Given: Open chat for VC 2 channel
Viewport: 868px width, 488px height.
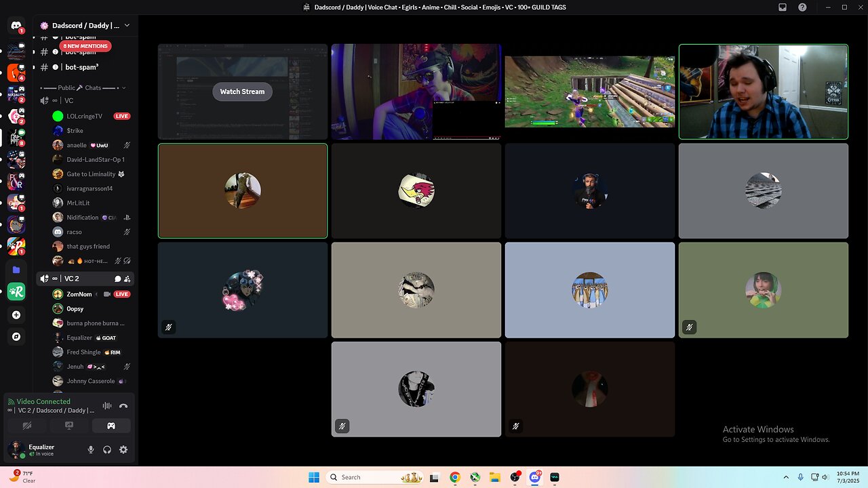Looking at the screenshot, I should pyautogui.click(x=117, y=279).
